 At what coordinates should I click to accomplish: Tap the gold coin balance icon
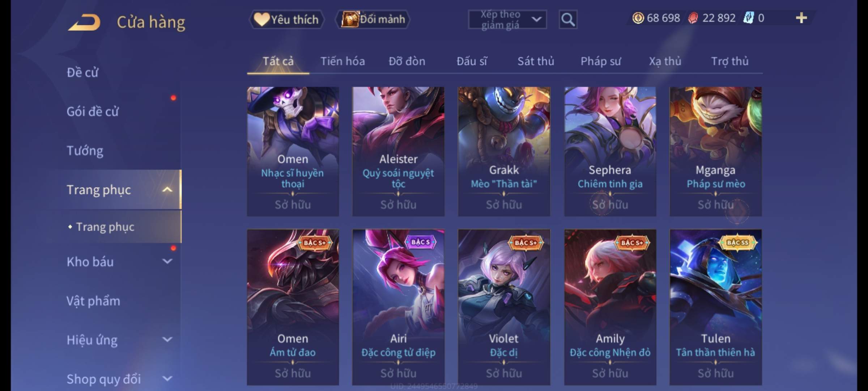pos(638,18)
